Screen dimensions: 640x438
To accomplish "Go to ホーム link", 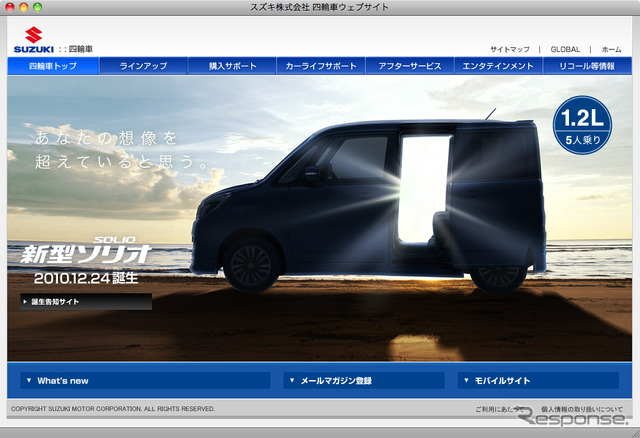I will [611, 49].
